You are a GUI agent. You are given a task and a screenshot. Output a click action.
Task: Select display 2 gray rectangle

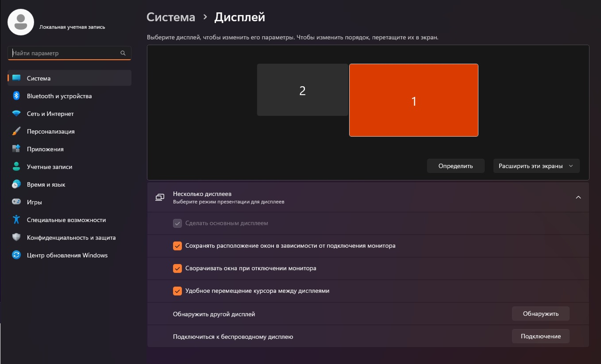coord(302,90)
